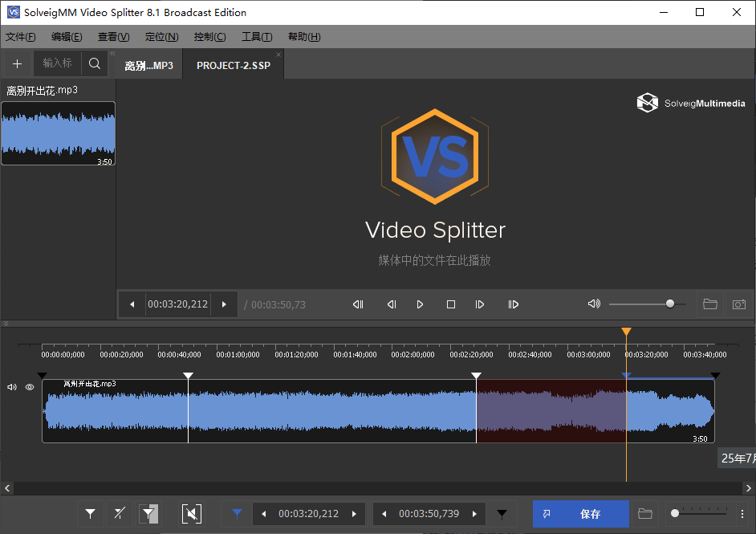Click the player volume slider handle
The width and height of the screenshot is (756, 534).
tap(670, 304)
